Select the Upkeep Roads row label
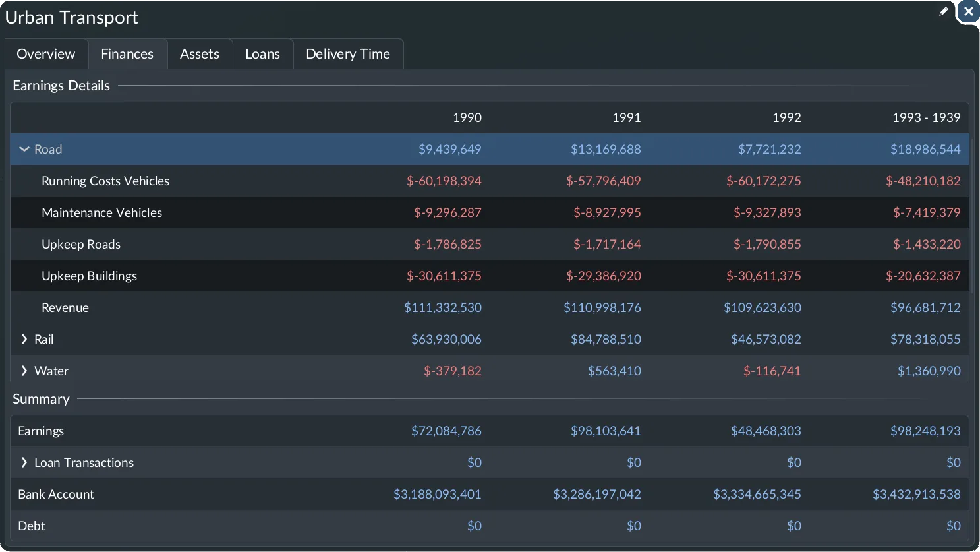Image resolution: width=980 pixels, height=552 pixels. tap(81, 244)
